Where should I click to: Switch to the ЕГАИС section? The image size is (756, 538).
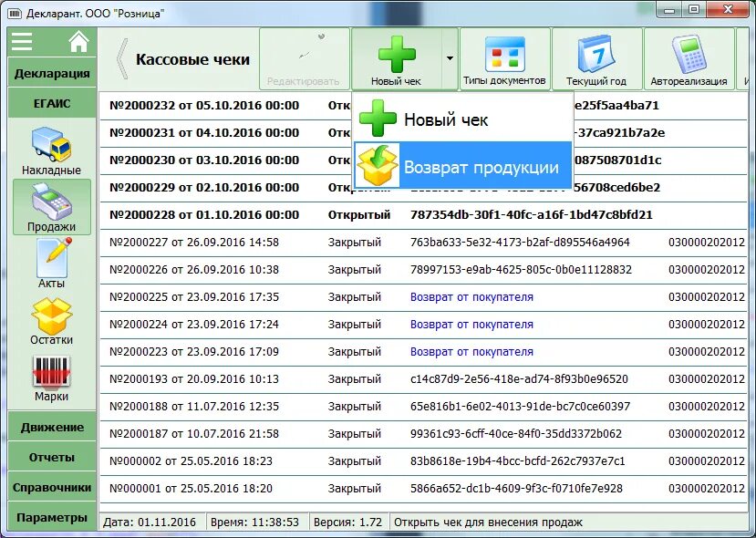click(50, 103)
